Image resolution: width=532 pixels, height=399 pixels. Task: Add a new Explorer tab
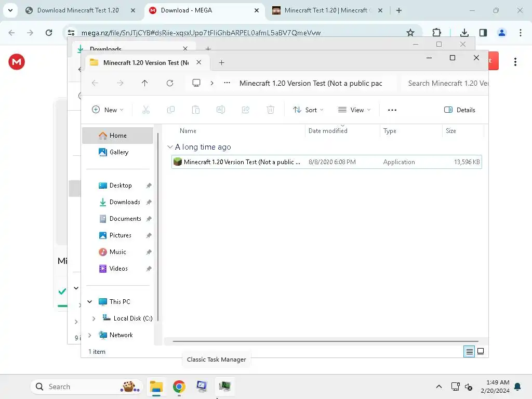(221, 62)
